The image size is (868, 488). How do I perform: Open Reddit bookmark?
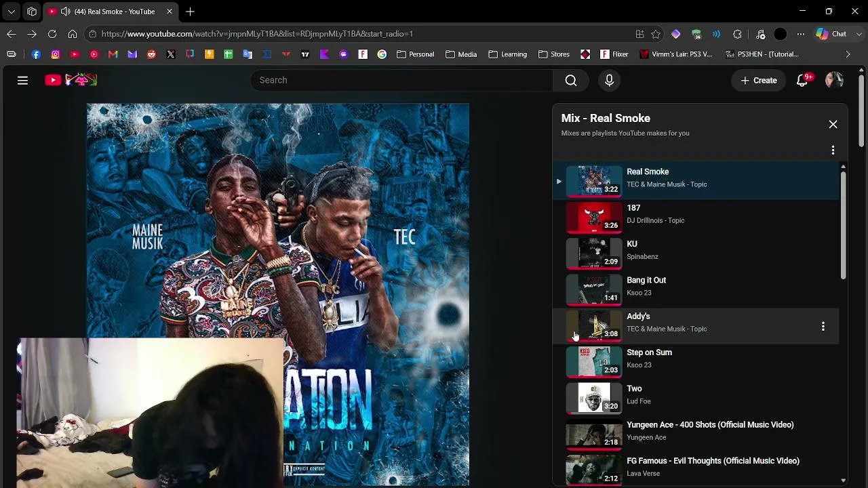click(x=151, y=54)
